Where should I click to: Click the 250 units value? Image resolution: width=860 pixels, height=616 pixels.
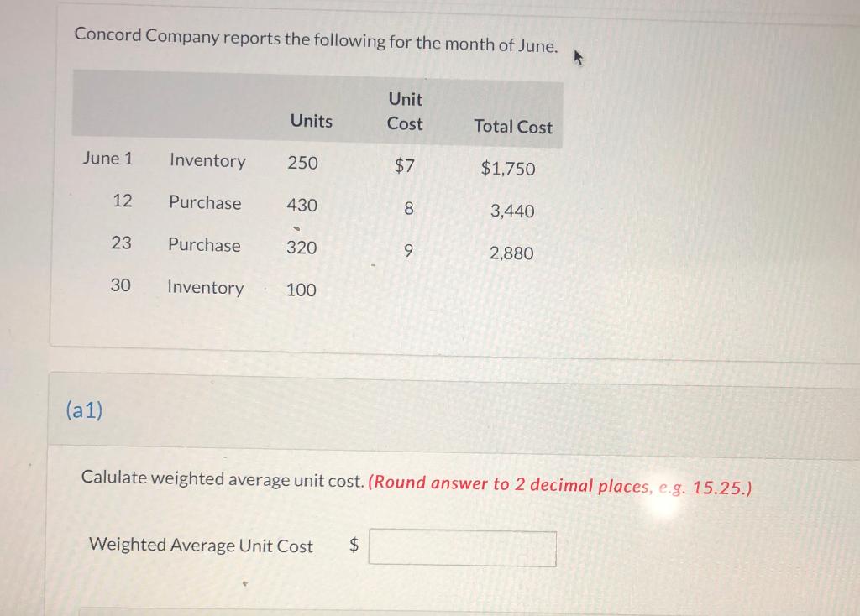click(302, 163)
